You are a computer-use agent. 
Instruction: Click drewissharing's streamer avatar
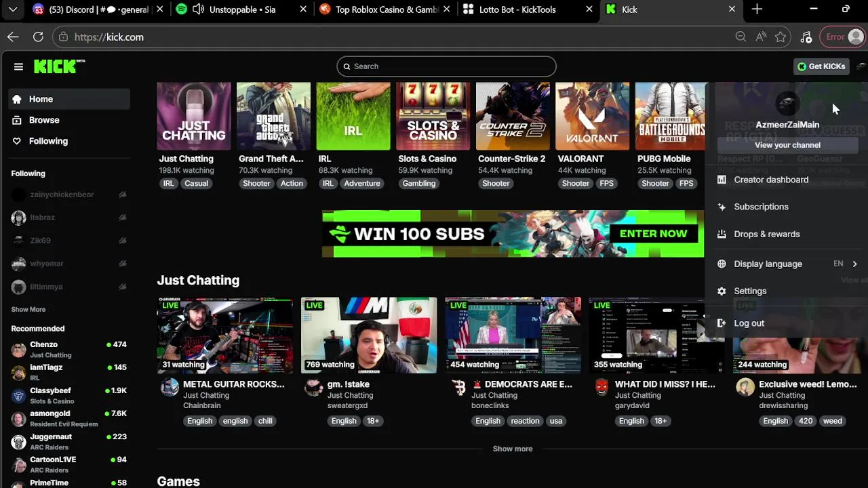click(x=745, y=387)
